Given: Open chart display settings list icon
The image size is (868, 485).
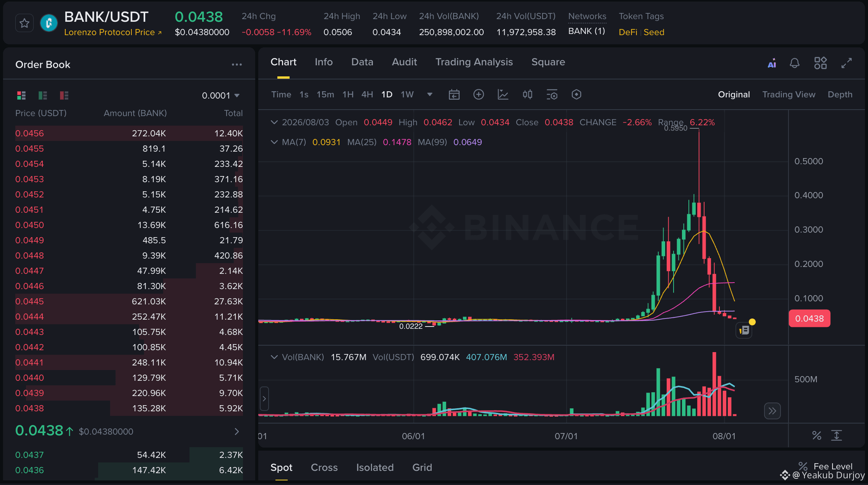Looking at the screenshot, I should (x=552, y=94).
